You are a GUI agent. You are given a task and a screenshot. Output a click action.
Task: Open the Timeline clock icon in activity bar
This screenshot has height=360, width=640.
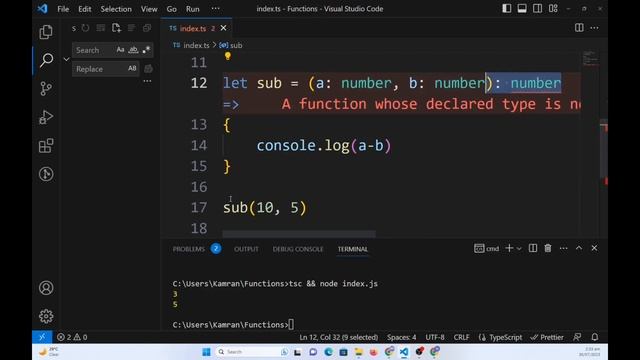tap(46, 174)
